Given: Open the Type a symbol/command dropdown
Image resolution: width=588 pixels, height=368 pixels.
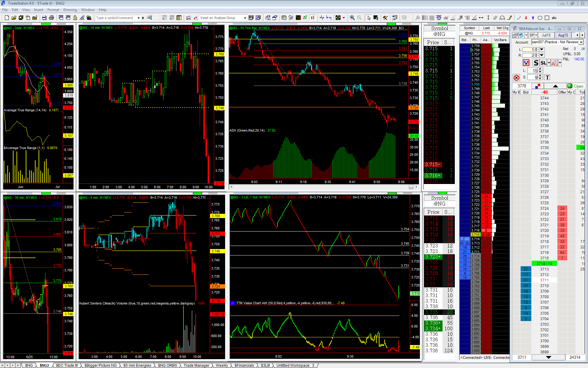Looking at the screenshot, I should (138, 18).
